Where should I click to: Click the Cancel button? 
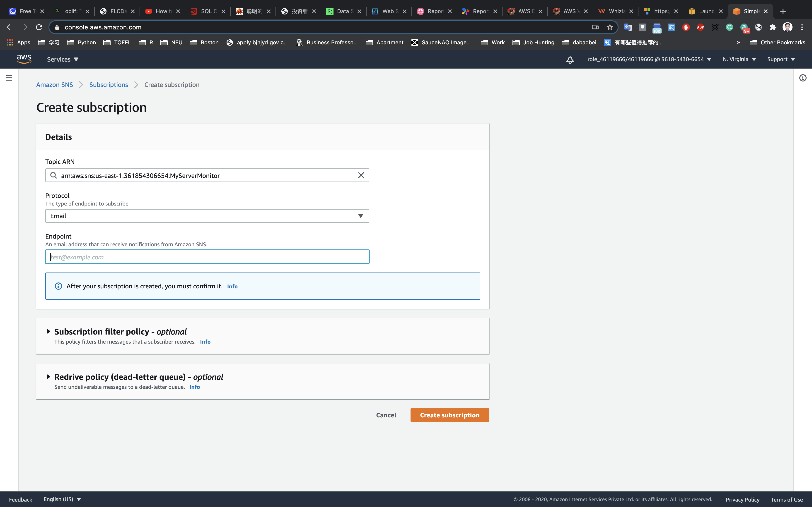click(386, 415)
